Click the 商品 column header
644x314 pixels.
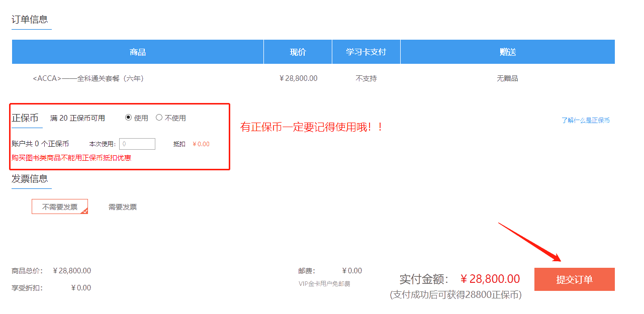[137, 52]
